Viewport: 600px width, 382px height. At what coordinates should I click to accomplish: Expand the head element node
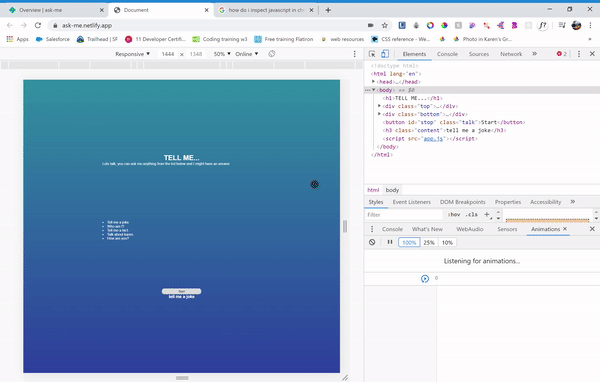[373, 82]
